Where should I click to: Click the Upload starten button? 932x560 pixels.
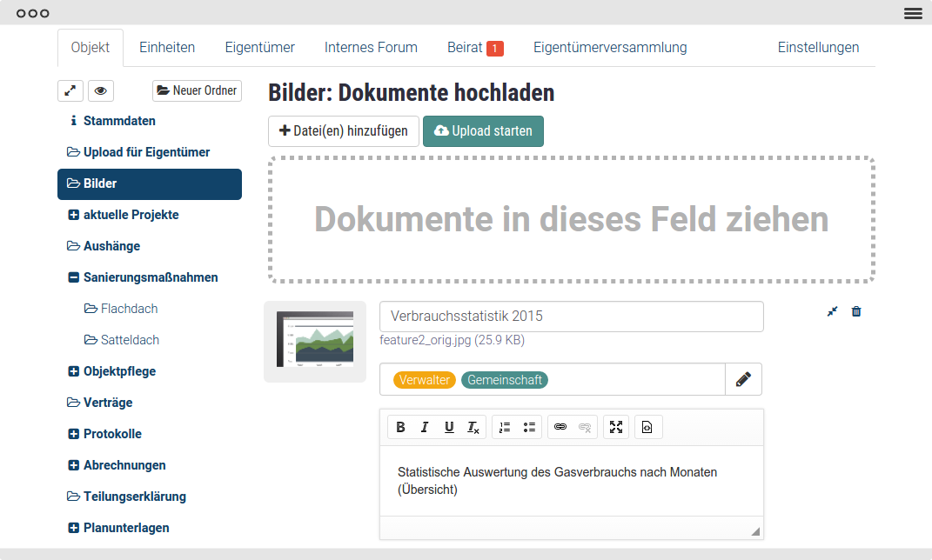tap(483, 131)
